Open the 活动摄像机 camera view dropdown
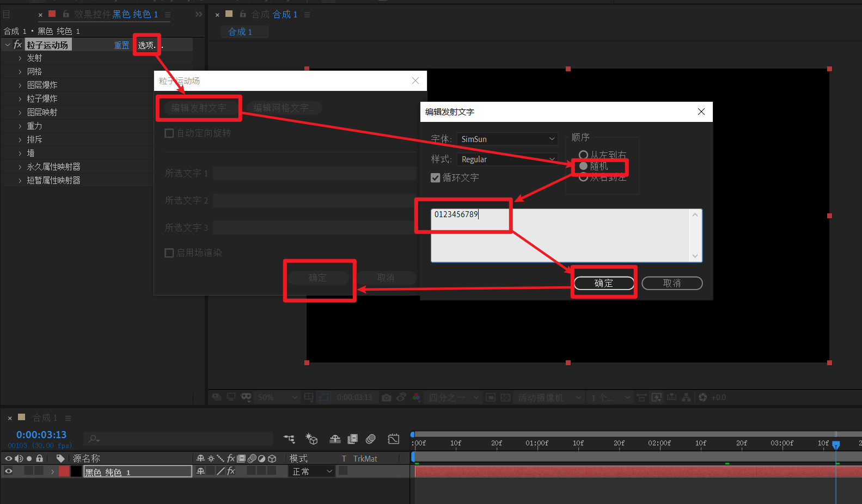 (x=549, y=398)
